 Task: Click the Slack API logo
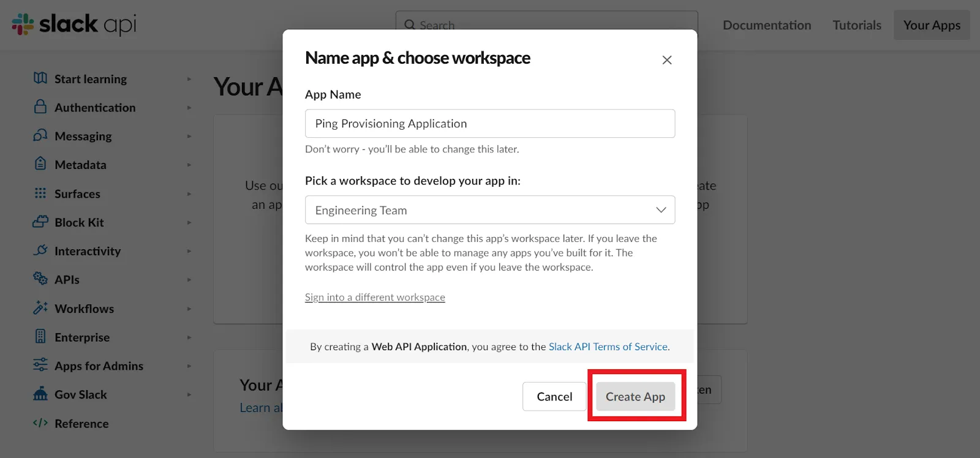tap(74, 24)
